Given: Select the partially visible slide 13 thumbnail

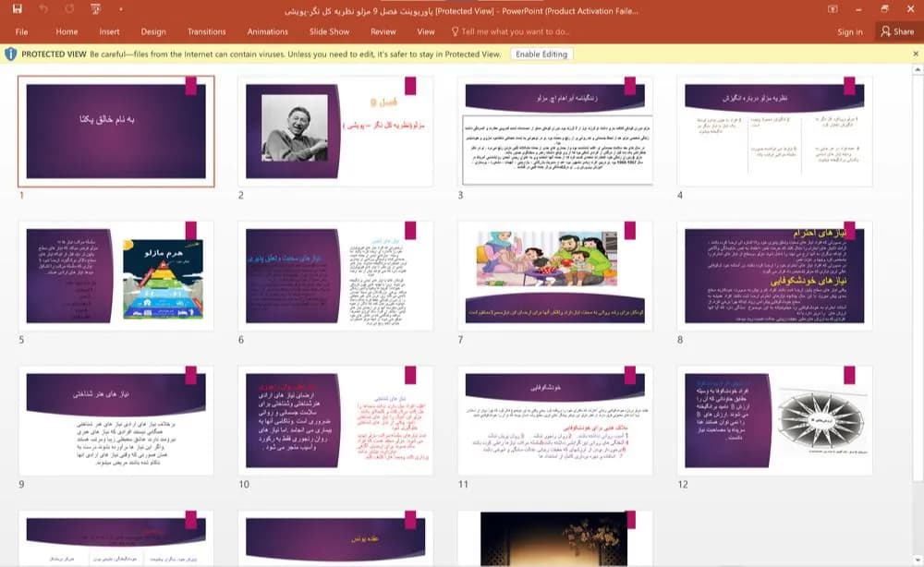Looking at the screenshot, I should [x=116, y=538].
